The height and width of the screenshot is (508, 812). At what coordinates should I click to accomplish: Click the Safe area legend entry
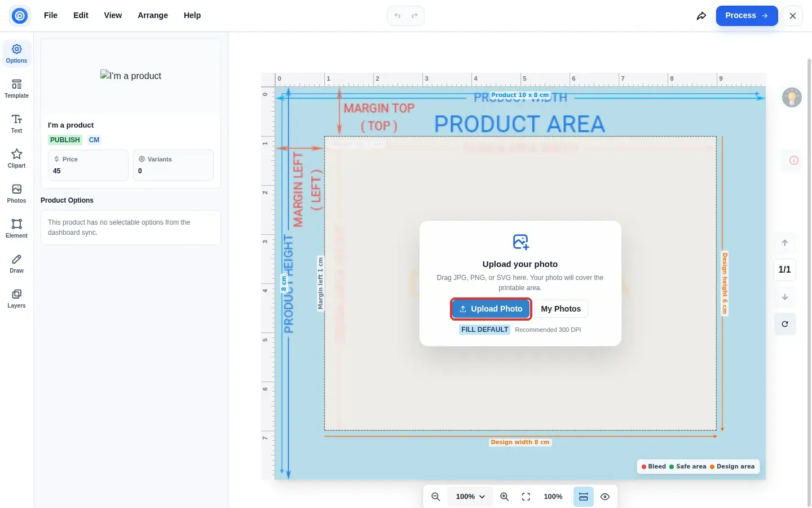point(688,466)
